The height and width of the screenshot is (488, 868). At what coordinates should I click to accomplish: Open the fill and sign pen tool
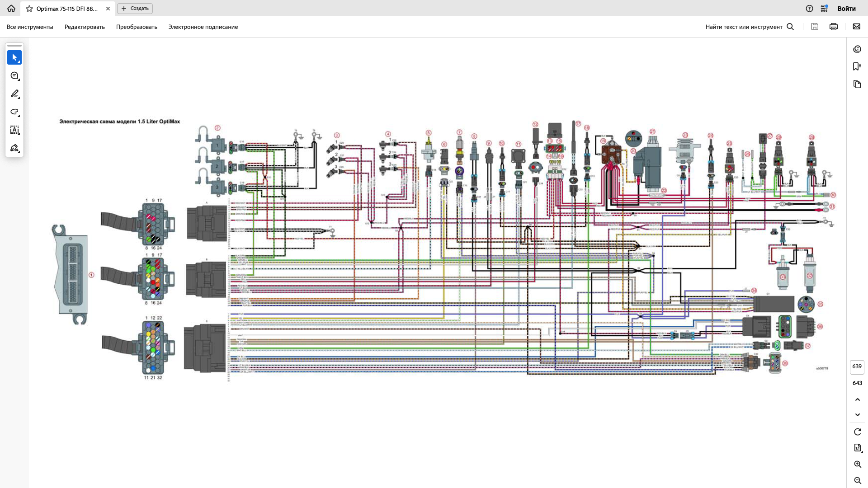(14, 148)
